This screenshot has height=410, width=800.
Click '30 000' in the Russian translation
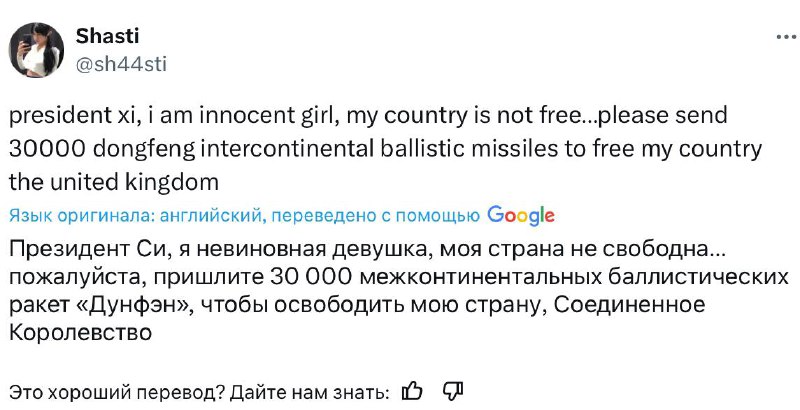click(x=302, y=275)
